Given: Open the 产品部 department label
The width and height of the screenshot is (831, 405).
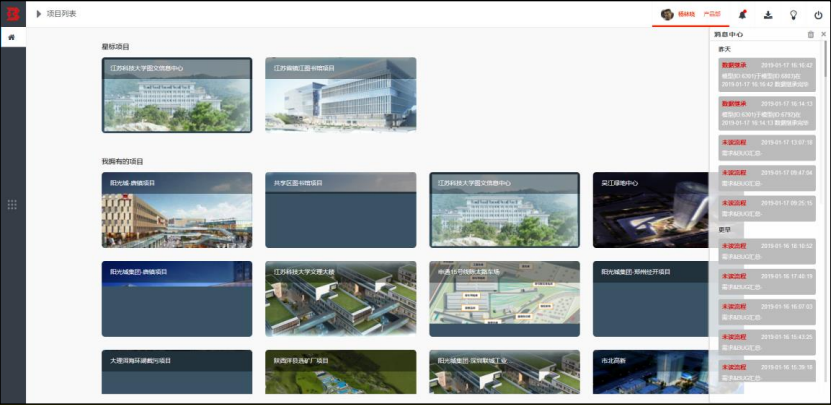Looking at the screenshot, I should [x=712, y=14].
